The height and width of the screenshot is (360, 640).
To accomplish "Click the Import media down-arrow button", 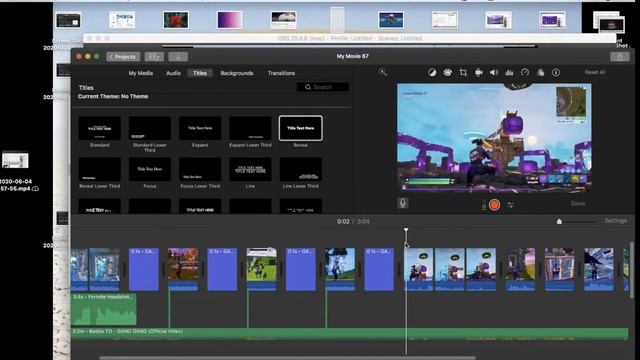I will (x=178, y=57).
